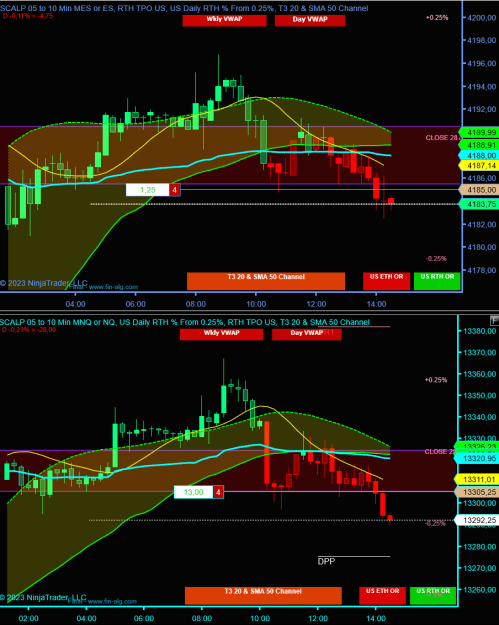Click 14:00 on MES time axis
Screen dimensions: 499x625
click(x=376, y=304)
